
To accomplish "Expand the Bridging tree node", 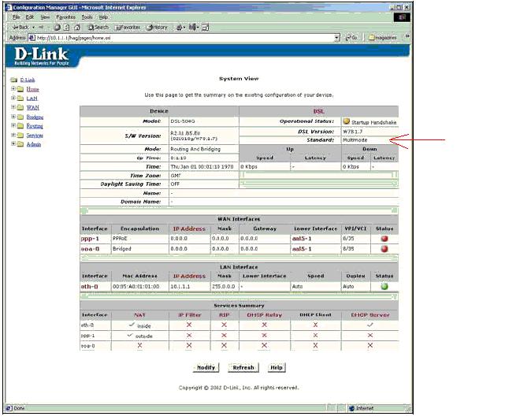I will 13,117.
